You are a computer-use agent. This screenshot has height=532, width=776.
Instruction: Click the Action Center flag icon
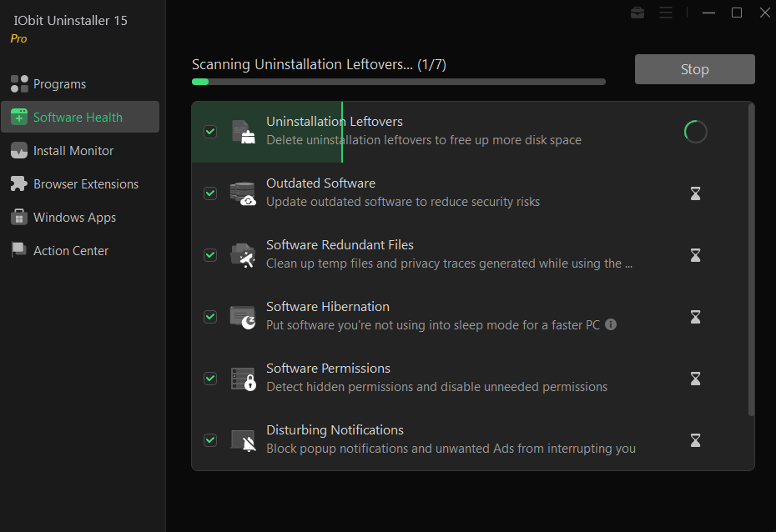click(x=19, y=249)
